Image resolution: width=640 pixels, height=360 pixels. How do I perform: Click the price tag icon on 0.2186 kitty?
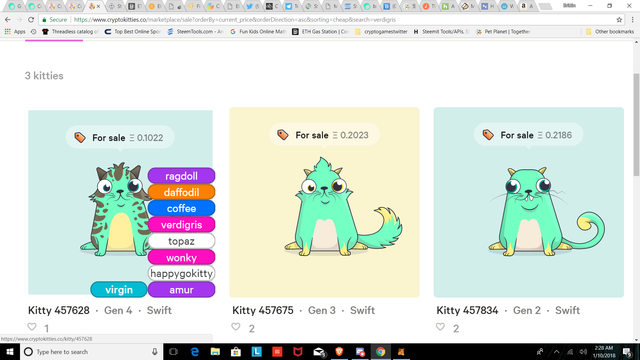pos(488,135)
